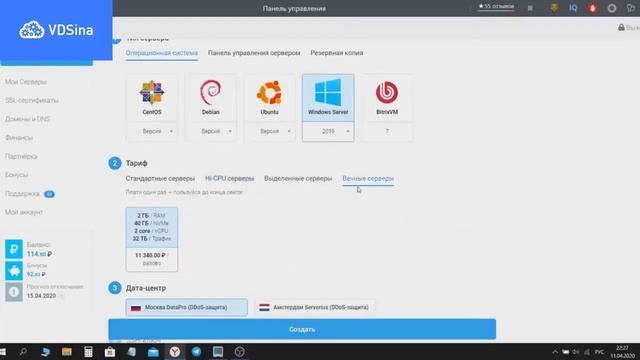This screenshot has height=360, width=640.
Task: Open the CentOS version dropdown
Action: point(152,131)
